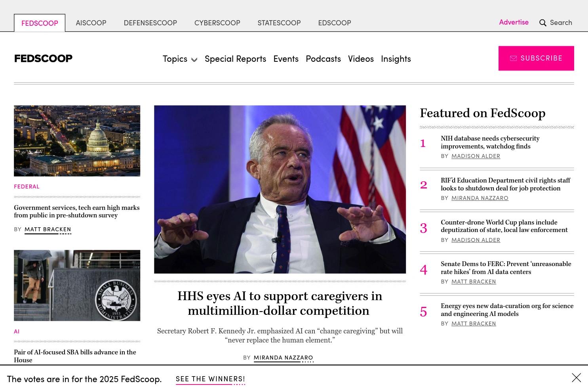
Task: Open the Capitol building article thumbnail
Action: (x=77, y=141)
